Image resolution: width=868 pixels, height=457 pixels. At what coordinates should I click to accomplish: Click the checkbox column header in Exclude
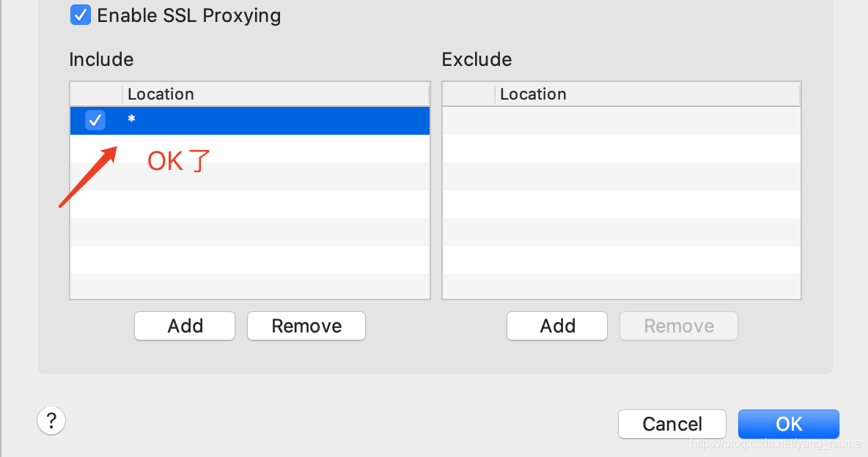pyautogui.click(x=469, y=94)
